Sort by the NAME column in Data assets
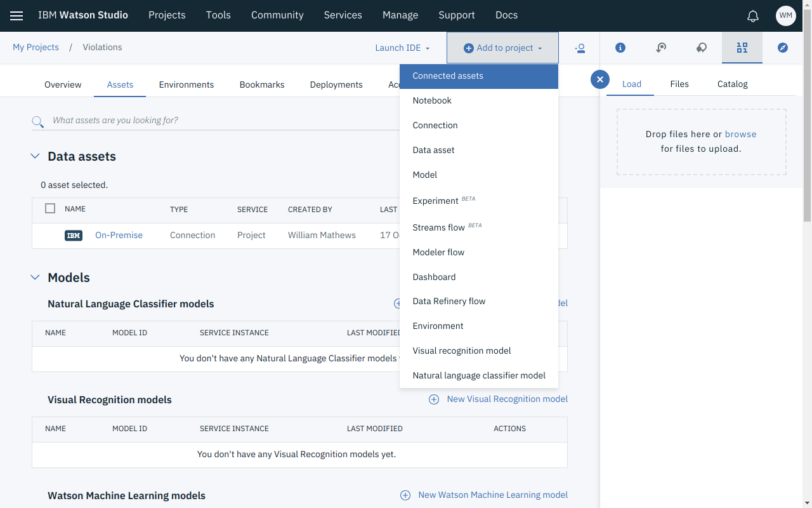 (x=75, y=209)
